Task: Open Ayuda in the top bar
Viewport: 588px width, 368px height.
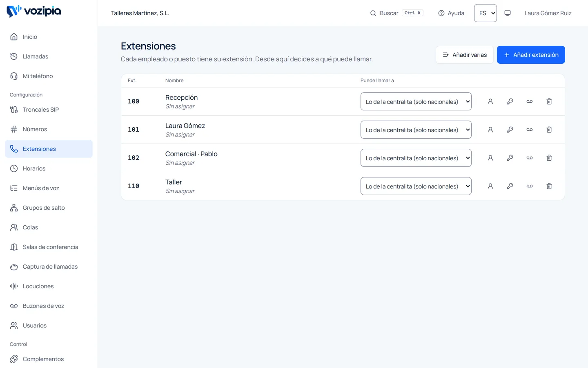Action: coord(451,13)
